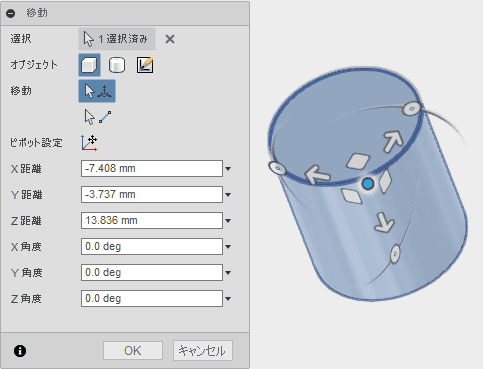Viewport: 483px width, 369px height.
Task: Click the lower-left planar move square handle
Action: tap(352, 196)
